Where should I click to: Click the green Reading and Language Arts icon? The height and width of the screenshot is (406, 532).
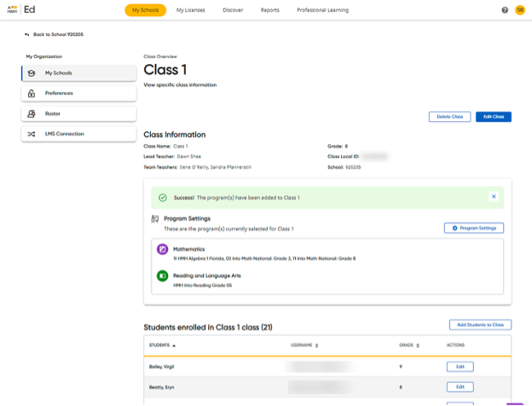pyautogui.click(x=162, y=275)
